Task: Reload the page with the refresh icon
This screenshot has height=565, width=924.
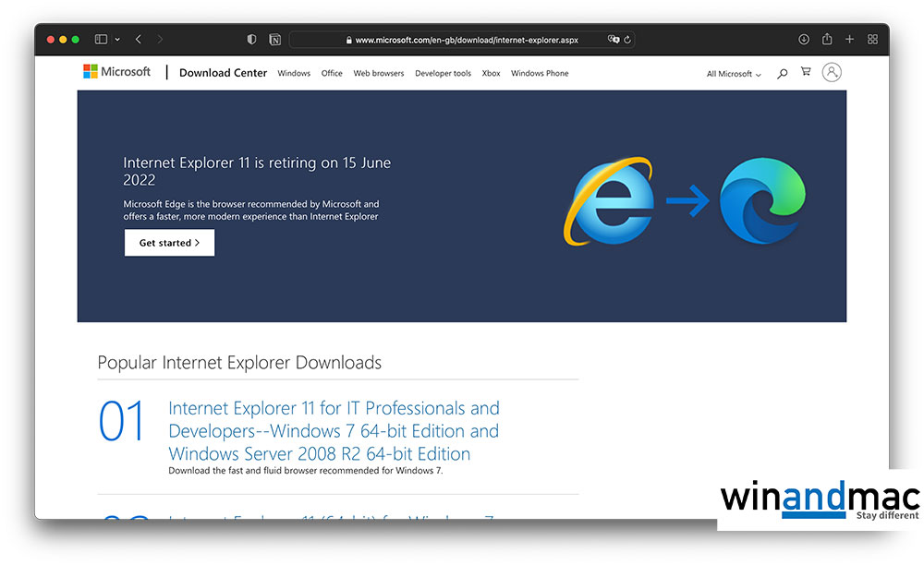Action: [627, 40]
